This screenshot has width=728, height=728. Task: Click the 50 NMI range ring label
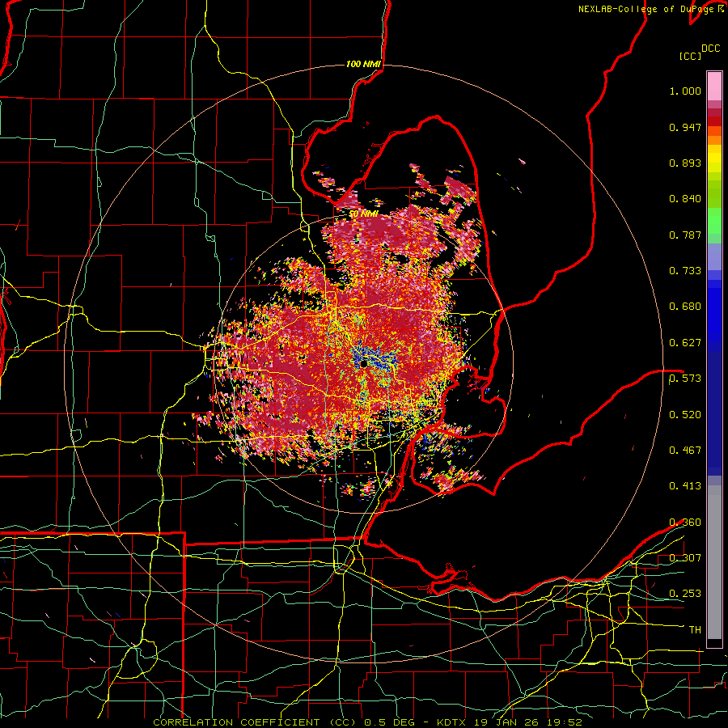click(364, 214)
